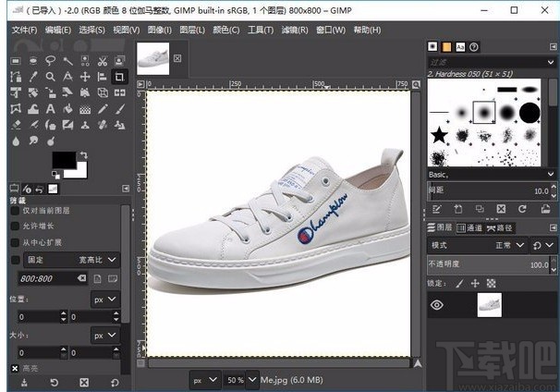
Task: Expand the layer 模式 mode dropdown
Action: (506, 246)
